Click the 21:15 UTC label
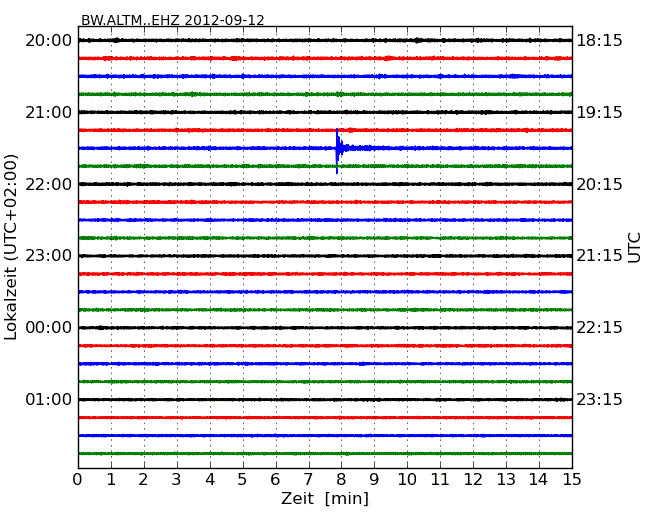 (x=599, y=256)
